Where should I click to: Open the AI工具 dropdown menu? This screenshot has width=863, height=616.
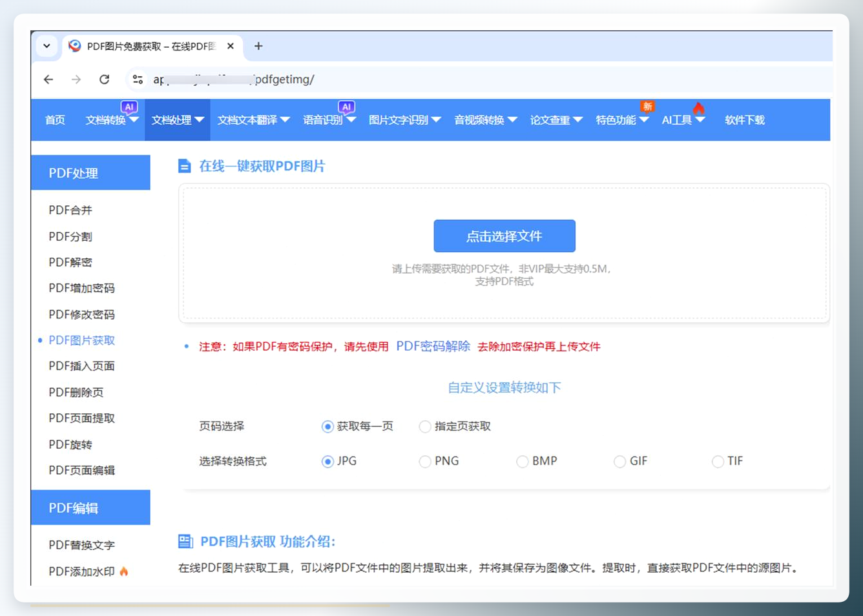[x=683, y=120]
